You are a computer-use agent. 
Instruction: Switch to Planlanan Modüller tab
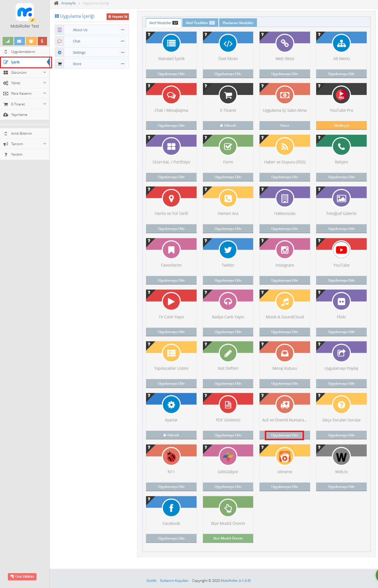point(238,23)
